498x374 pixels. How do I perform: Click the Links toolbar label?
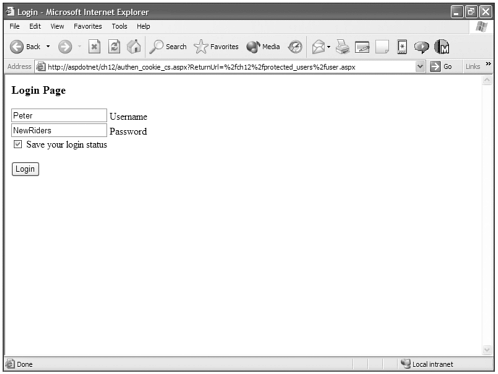pyautogui.click(x=473, y=67)
